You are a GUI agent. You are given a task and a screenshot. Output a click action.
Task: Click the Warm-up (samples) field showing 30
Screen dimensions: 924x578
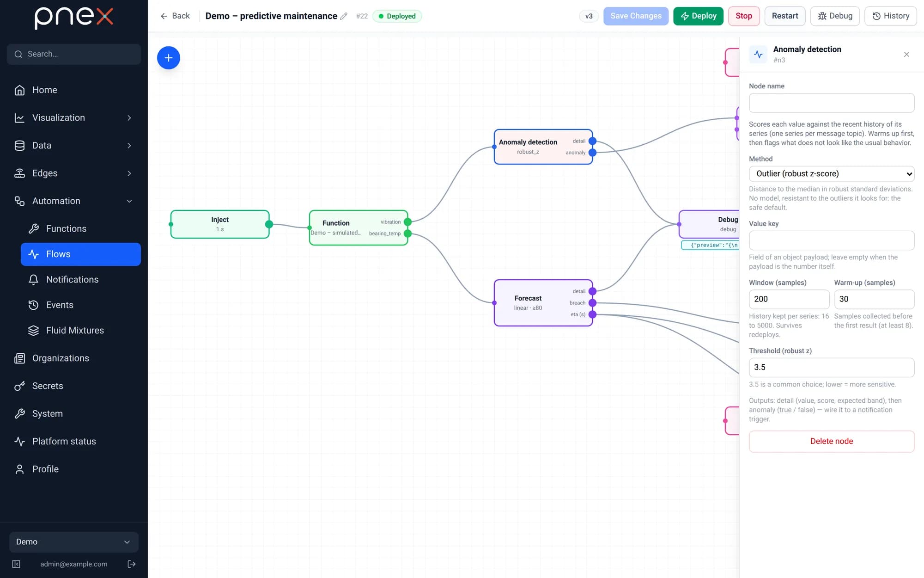874,299
